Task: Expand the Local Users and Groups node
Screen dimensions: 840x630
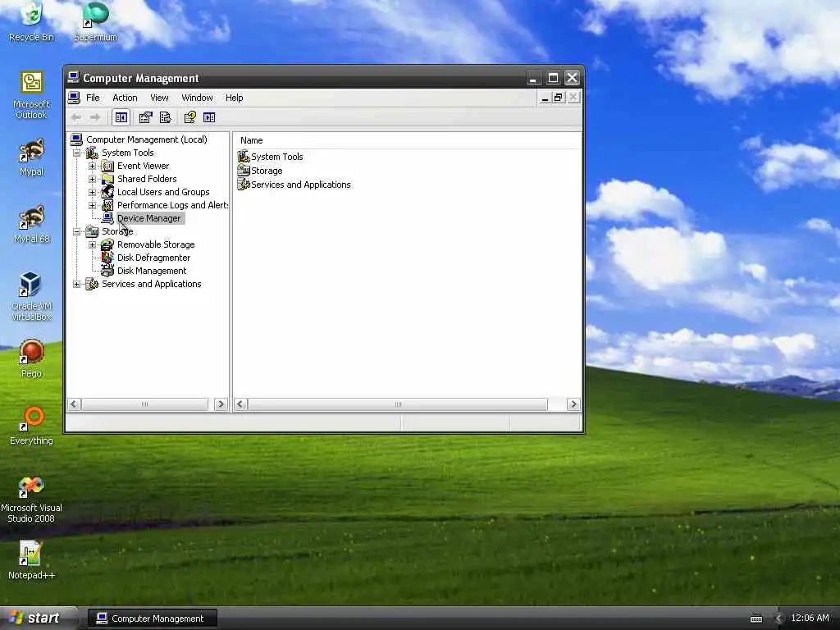Action: coord(92,192)
